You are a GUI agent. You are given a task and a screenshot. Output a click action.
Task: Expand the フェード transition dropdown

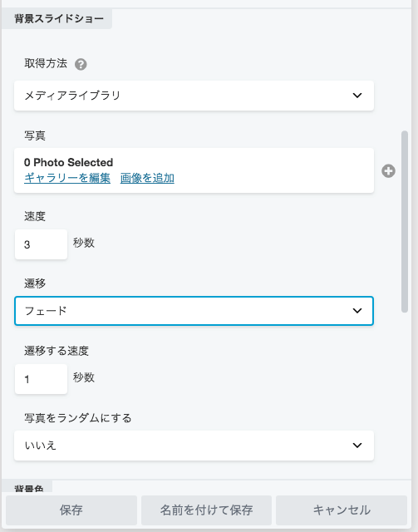[x=194, y=311]
